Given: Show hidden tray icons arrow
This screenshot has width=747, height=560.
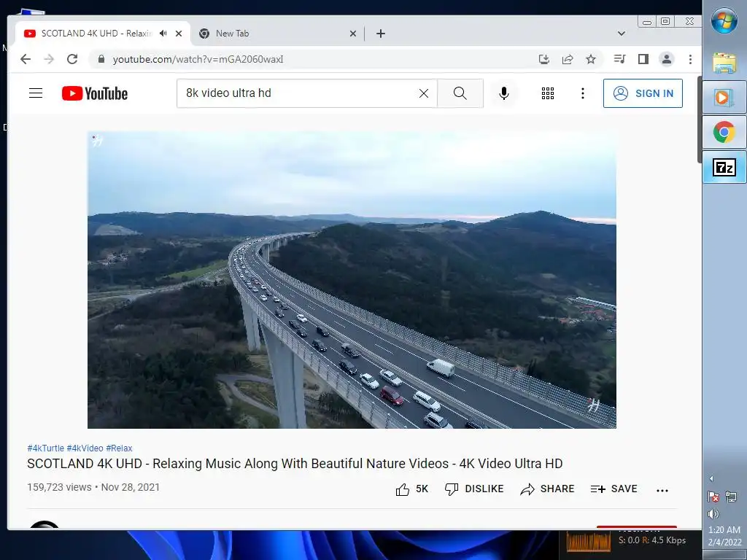Looking at the screenshot, I should [712, 478].
